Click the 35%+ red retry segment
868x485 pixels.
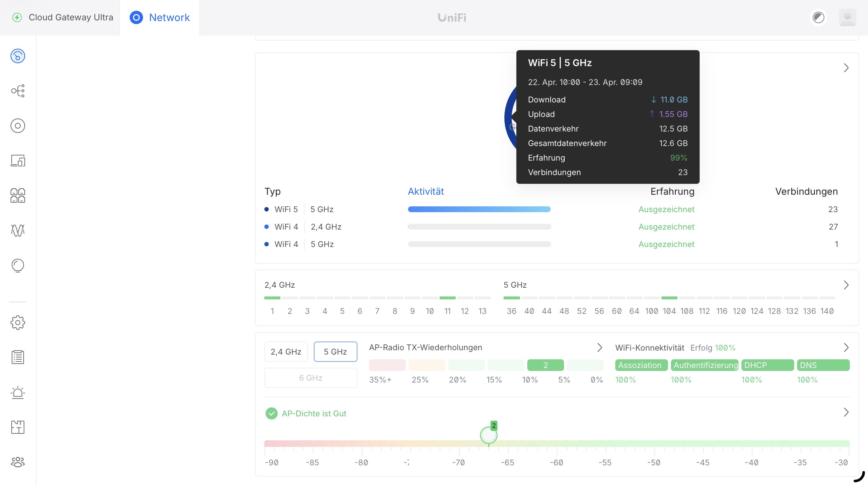point(387,365)
